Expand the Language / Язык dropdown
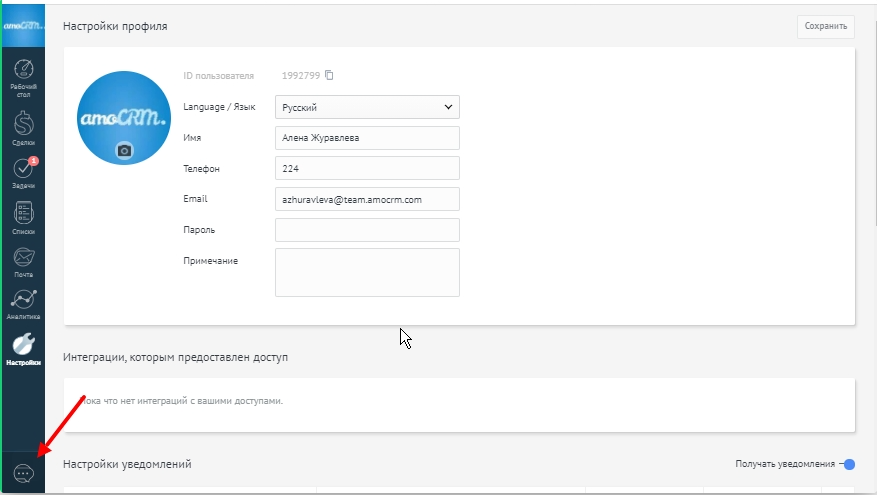This screenshot has height=495, width=877. [366, 107]
